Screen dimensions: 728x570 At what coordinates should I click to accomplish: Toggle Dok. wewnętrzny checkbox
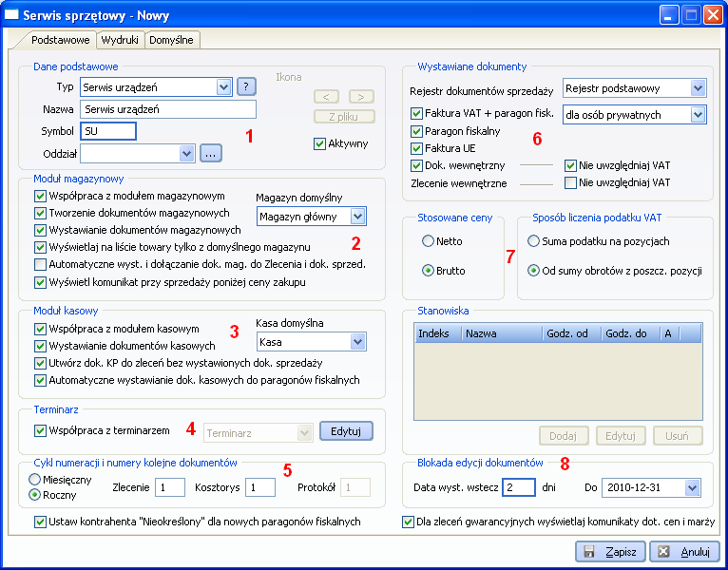pyautogui.click(x=416, y=165)
